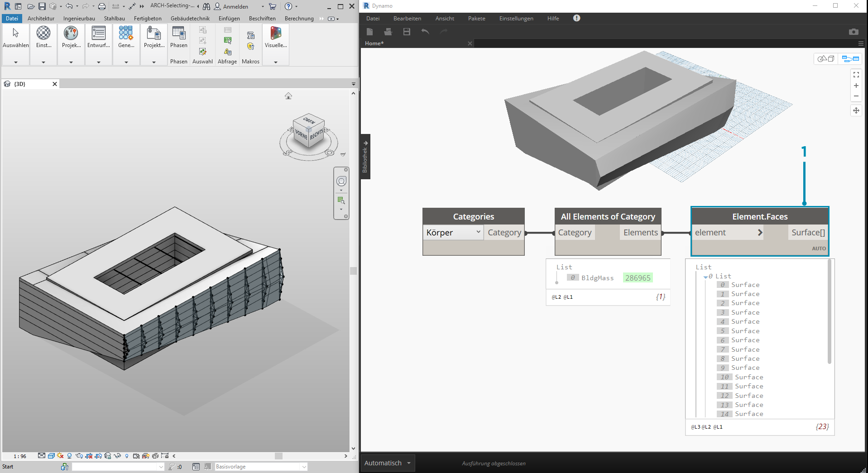Click the Home view icon above ViewCube
This screenshot has width=868, height=473.
pyautogui.click(x=288, y=96)
